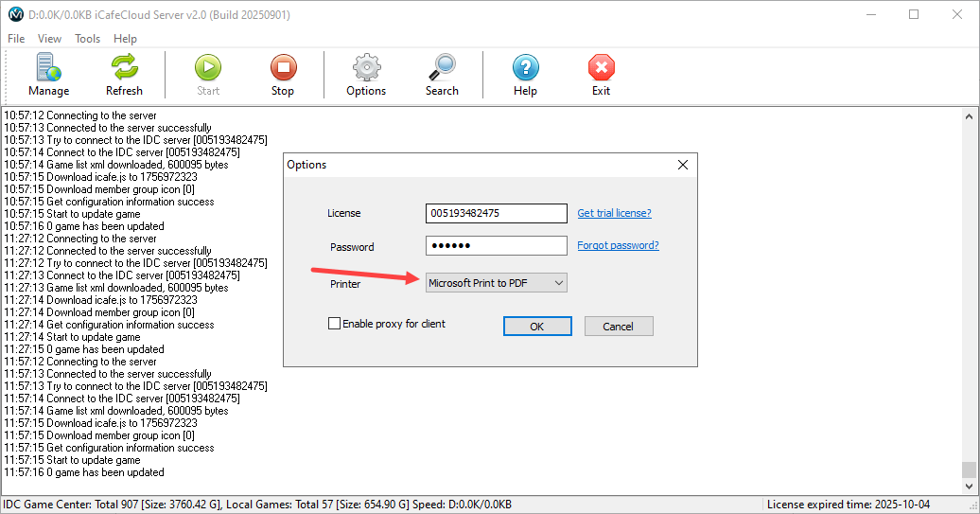This screenshot has height=514, width=980.
Task: Click the red Stop icon
Action: point(283,67)
